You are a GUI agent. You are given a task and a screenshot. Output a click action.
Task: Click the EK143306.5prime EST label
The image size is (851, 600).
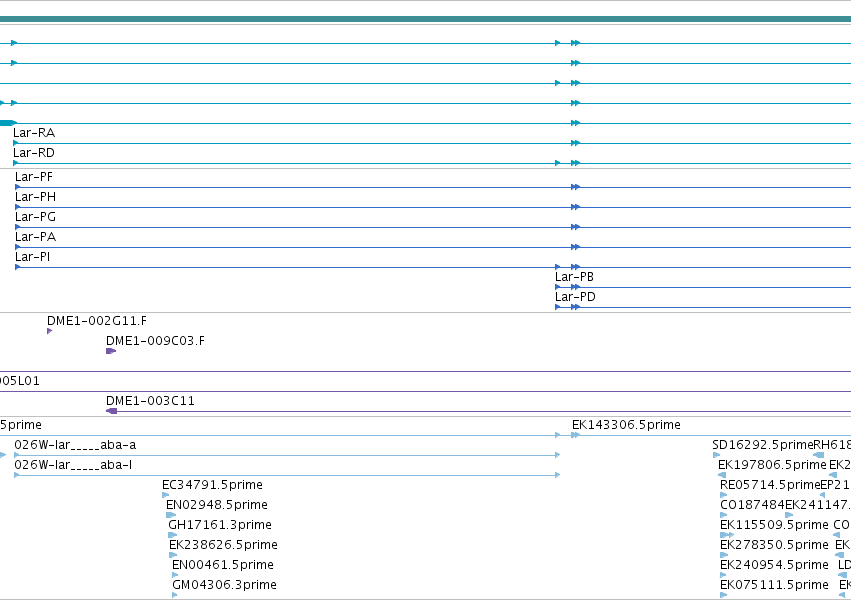point(626,425)
